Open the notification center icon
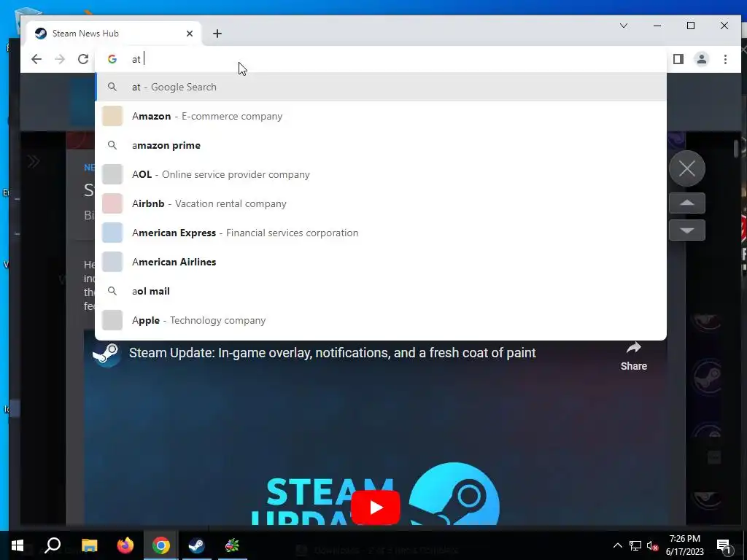Screen dimensions: 747x560 coord(723,545)
